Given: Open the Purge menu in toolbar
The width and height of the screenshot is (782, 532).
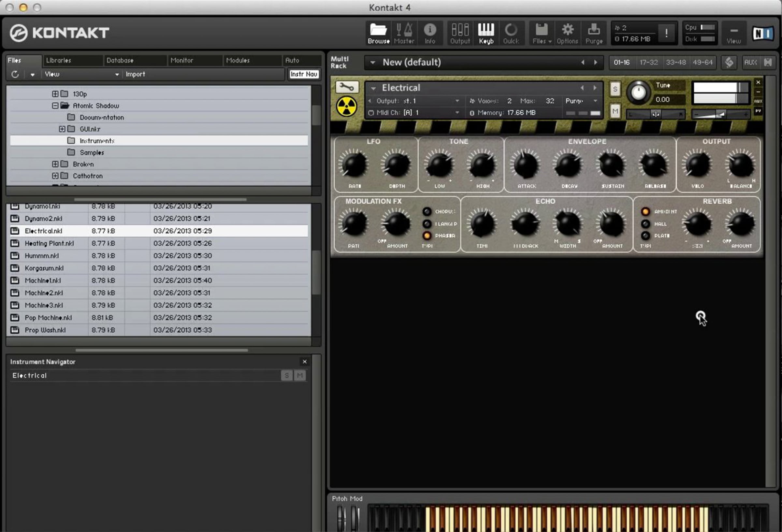Looking at the screenshot, I should tap(594, 33).
